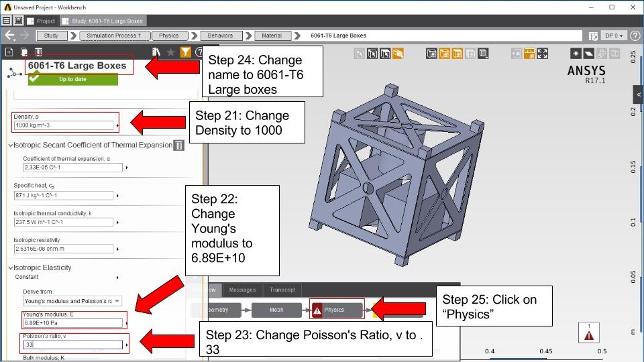This screenshot has height=362, width=644.
Task: Open the object graph node icon
Action: [14, 74]
